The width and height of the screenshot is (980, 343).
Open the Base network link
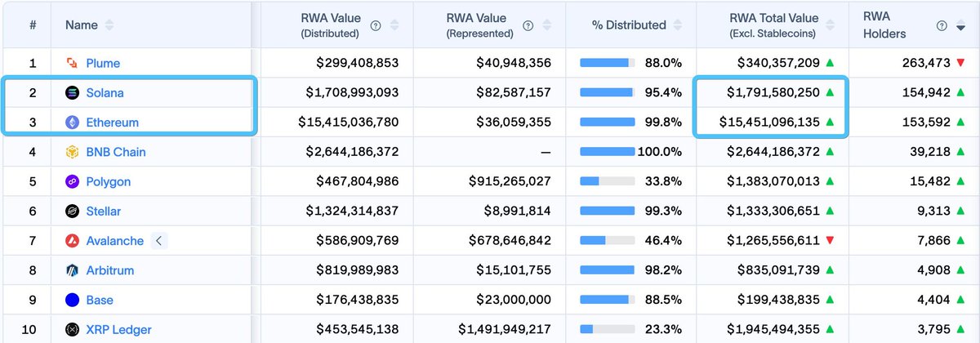pos(100,300)
